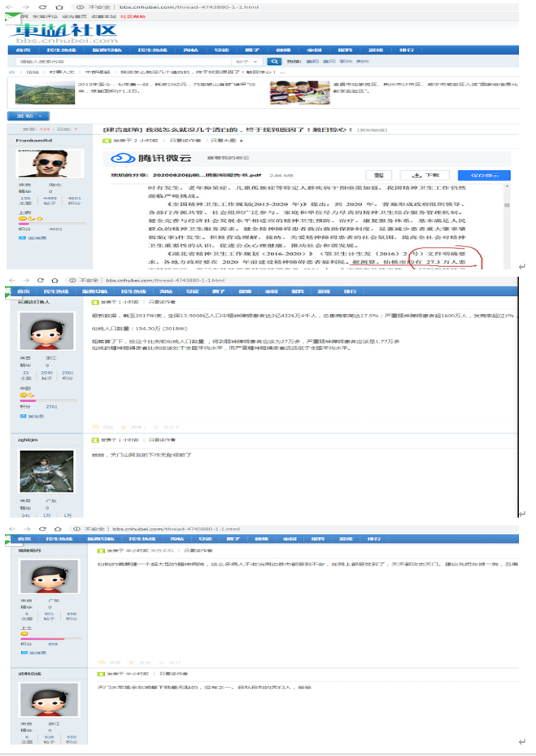This screenshot has height=756, width=536.
Task: Open 首页 tab in top screenshot nav bar
Action: pyautogui.click(x=23, y=50)
